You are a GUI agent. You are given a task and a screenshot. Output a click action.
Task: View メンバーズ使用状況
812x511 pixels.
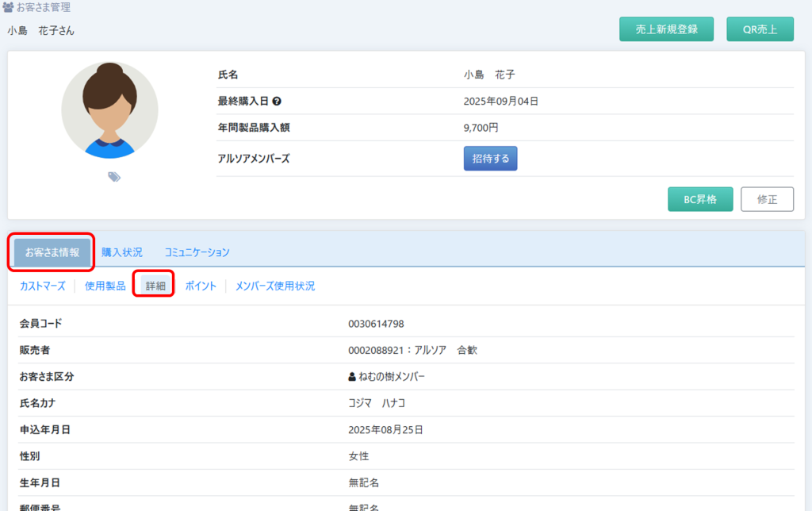(274, 286)
